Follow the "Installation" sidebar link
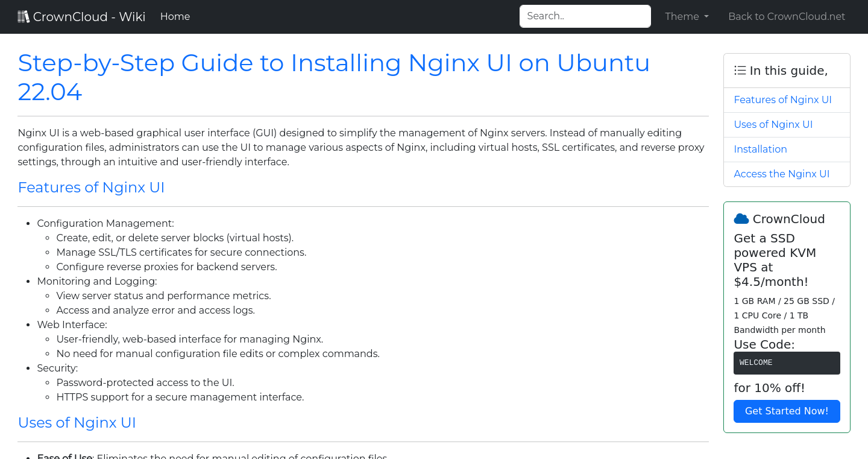868x459 pixels. click(x=760, y=149)
